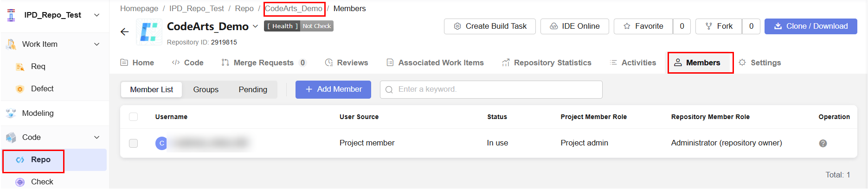Switch to the Associated Work Items tab
This screenshot has height=189, width=868.
(435, 63)
